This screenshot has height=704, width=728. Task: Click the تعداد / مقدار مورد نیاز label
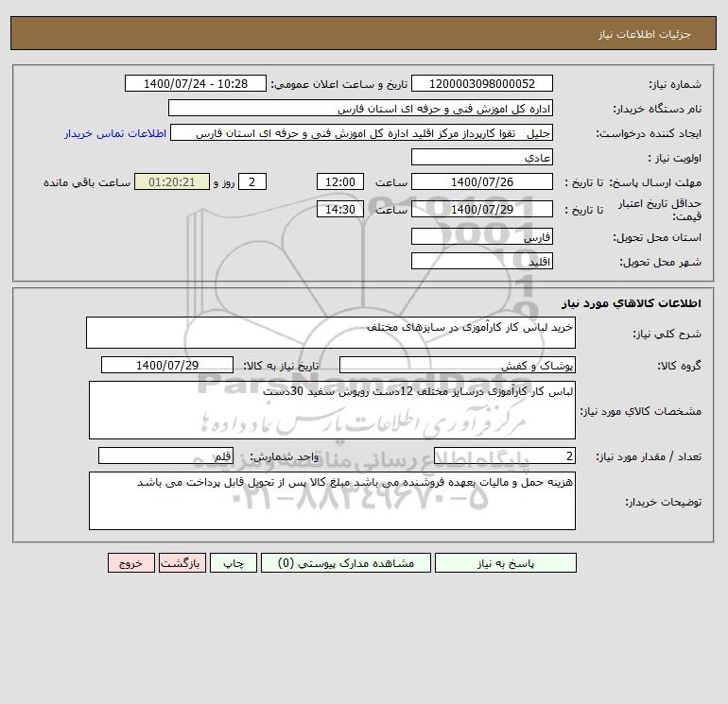[649, 456]
